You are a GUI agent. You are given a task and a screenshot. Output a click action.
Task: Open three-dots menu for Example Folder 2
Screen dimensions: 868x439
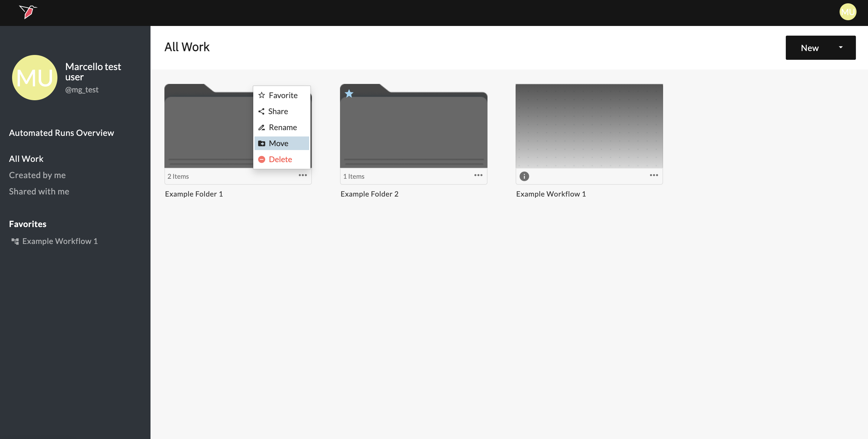click(478, 175)
